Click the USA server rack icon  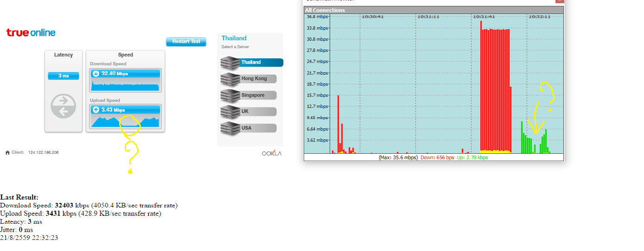click(230, 128)
